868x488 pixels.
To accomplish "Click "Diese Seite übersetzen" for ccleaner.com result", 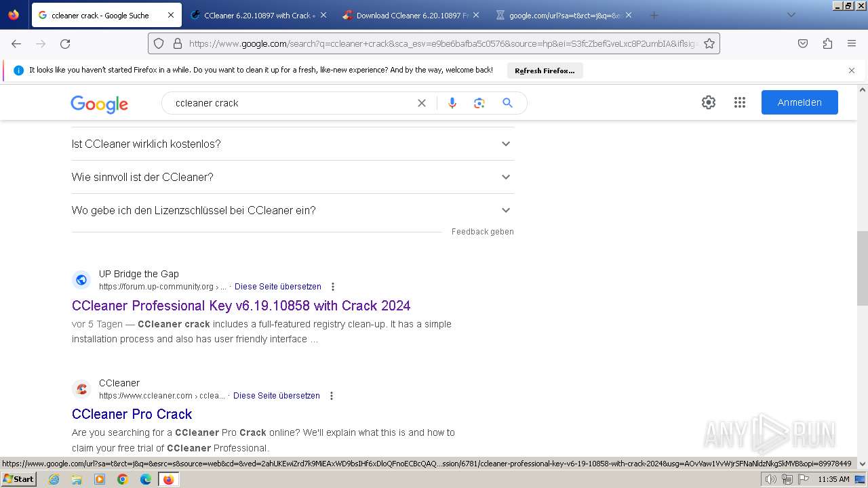I will (277, 396).
